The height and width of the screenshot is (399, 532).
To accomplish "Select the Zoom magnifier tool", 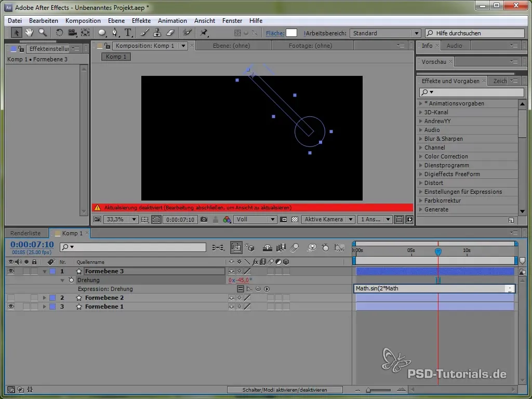I will [x=43, y=33].
